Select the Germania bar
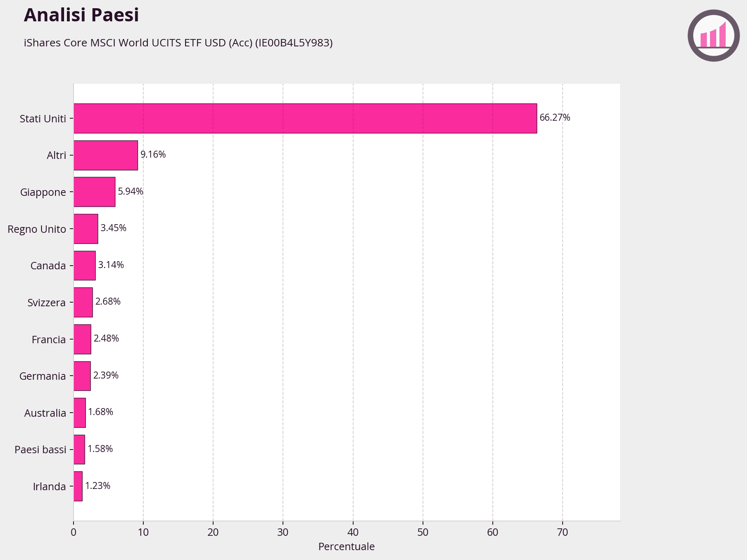The width and height of the screenshot is (747, 560). pyautogui.click(x=82, y=376)
